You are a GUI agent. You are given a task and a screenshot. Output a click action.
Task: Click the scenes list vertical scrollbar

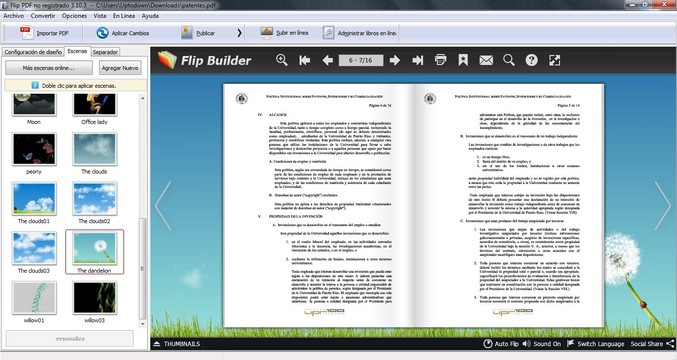pos(143,211)
